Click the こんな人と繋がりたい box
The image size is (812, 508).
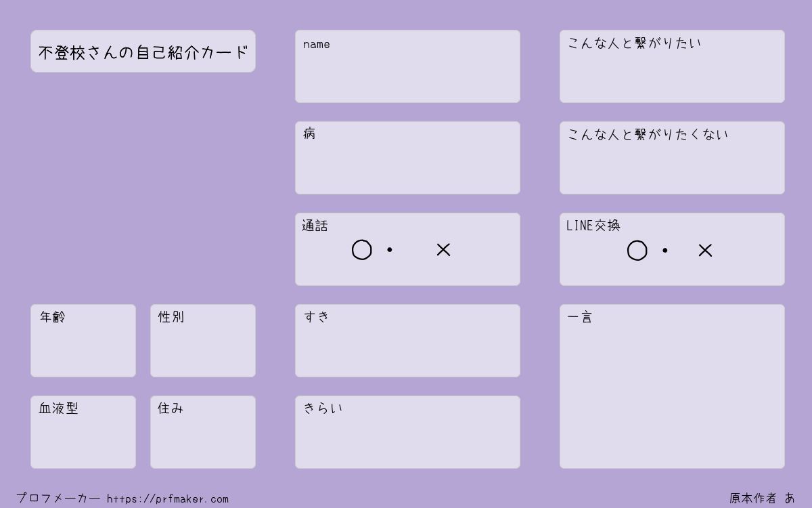tap(672, 66)
